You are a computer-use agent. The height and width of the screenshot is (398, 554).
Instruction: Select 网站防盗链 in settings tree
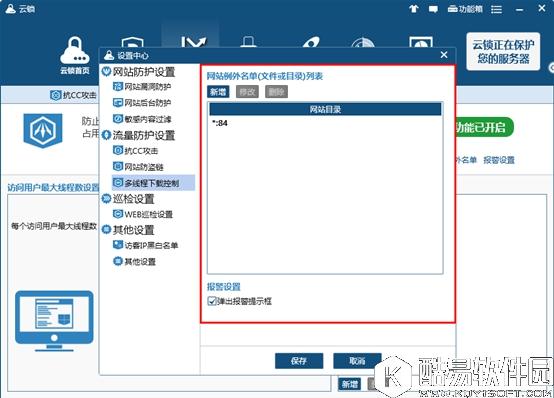pos(144,167)
